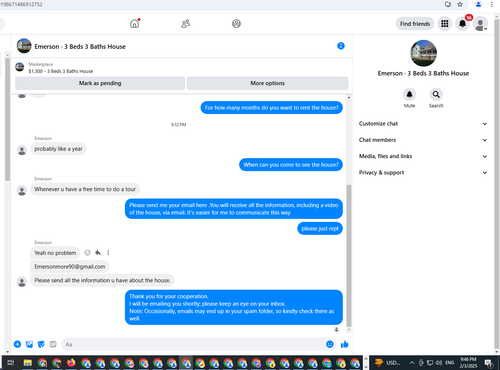Choose a GIF from the composer

pyautogui.click(x=53, y=344)
